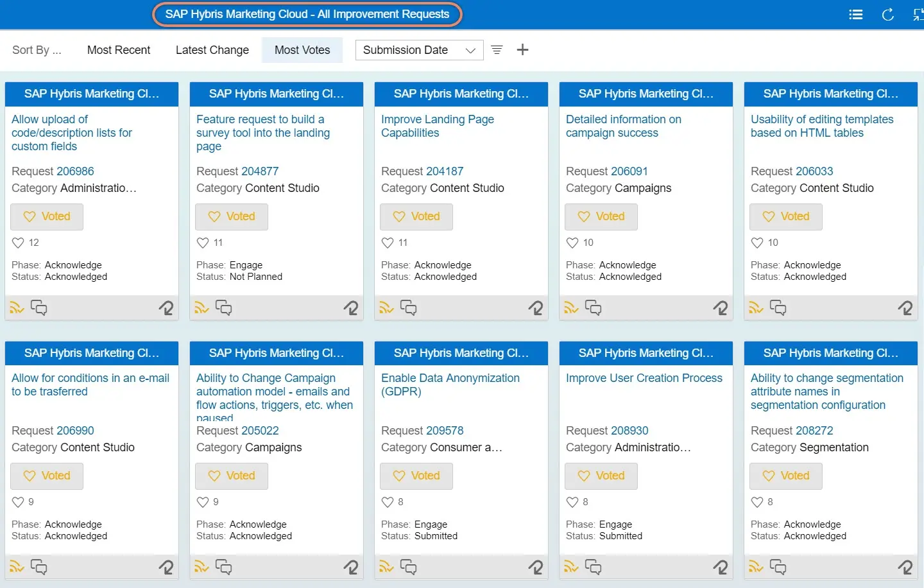Share request 204187 with arrow icon
924x588 pixels.
coord(536,308)
